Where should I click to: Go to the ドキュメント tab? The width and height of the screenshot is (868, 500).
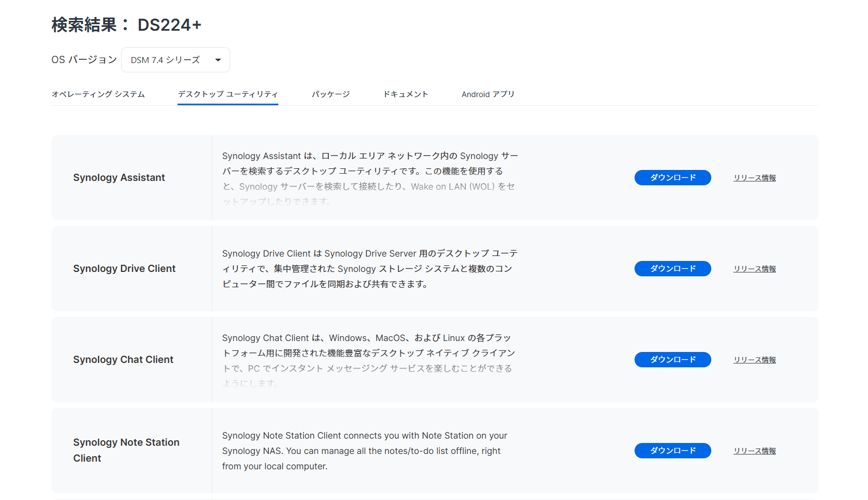pyautogui.click(x=406, y=94)
